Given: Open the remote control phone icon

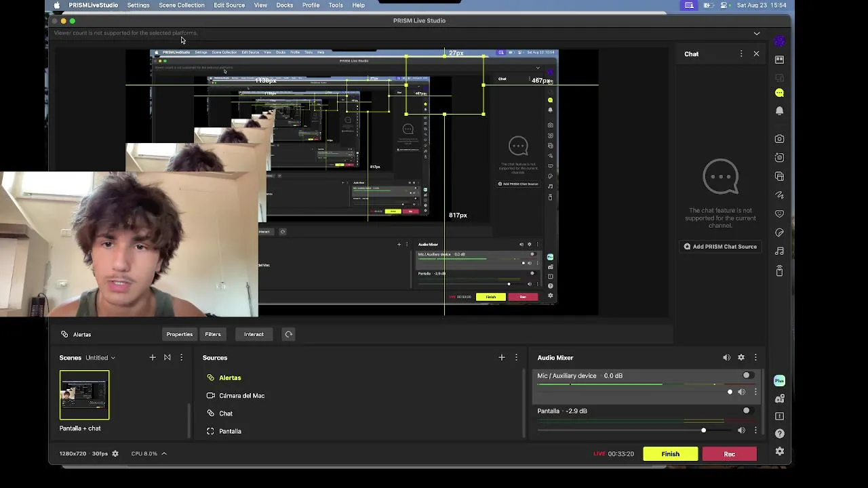Looking at the screenshot, I should click(x=779, y=270).
